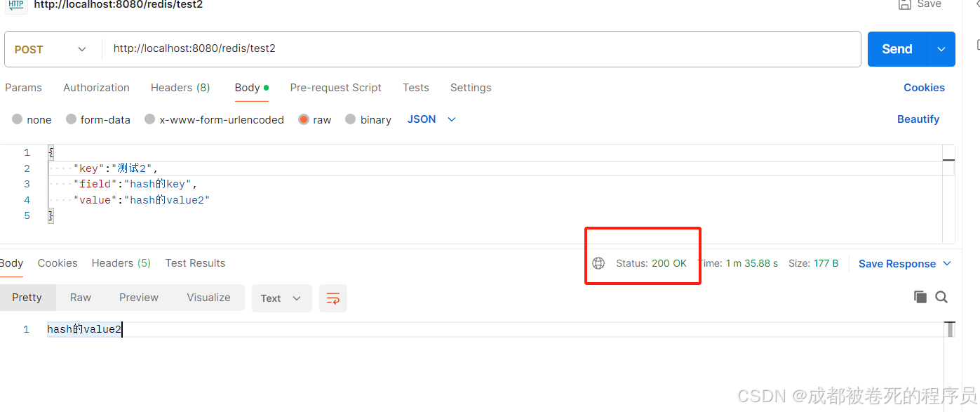The height and width of the screenshot is (412, 980).
Task: Click the request title localhost:8080/redis/test2
Action: pos(119,4)
